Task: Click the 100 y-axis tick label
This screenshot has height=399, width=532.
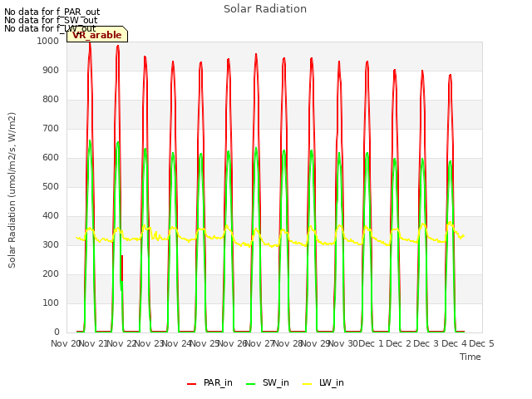Action: (x=51, y=303)
